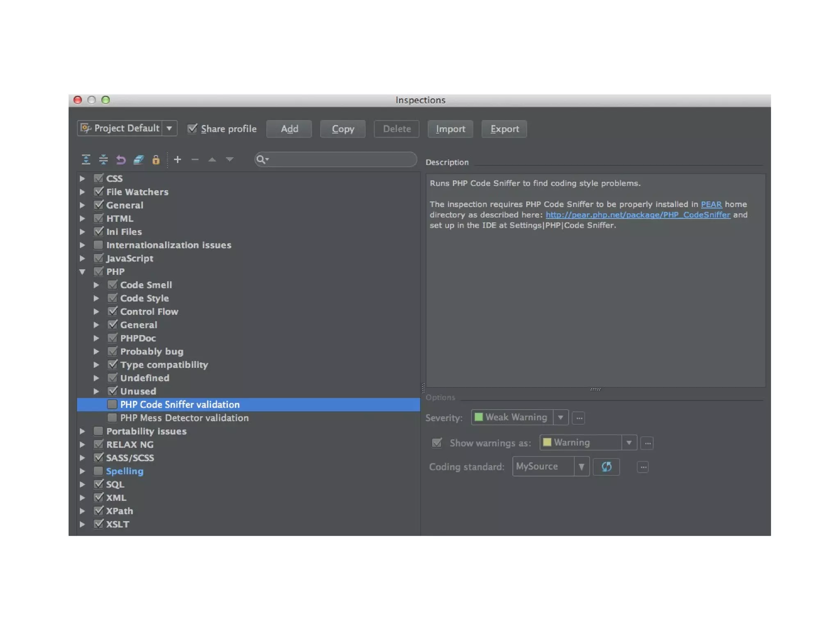Image resolution: width=840 pixels, height=630 pixels.
Task: Select the Spelling inspection group
Action: (125, 471)
